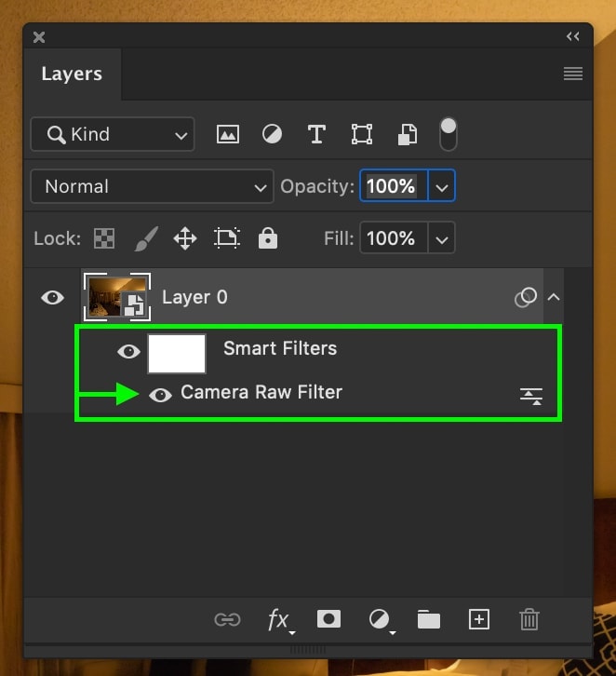Click the smart filter indicator on Layer 0

tap(526, 297)
